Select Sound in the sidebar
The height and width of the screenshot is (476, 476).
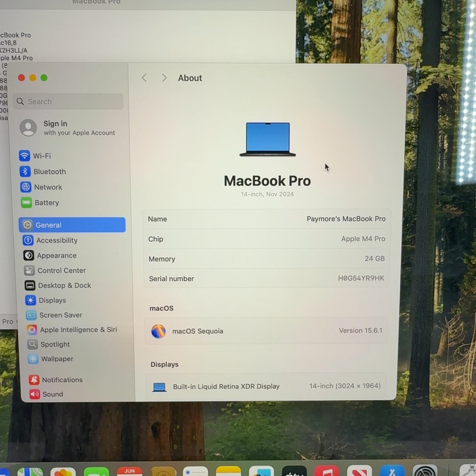coord(46,394)
